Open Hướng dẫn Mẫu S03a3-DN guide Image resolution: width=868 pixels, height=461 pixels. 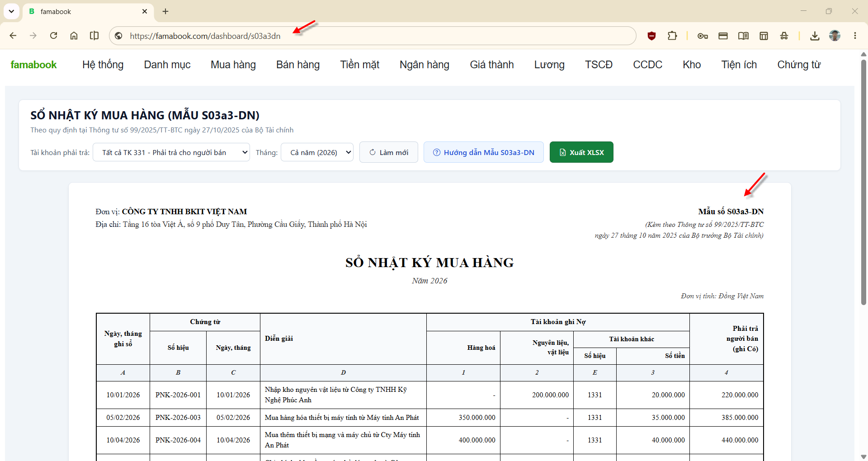point(484,152)
